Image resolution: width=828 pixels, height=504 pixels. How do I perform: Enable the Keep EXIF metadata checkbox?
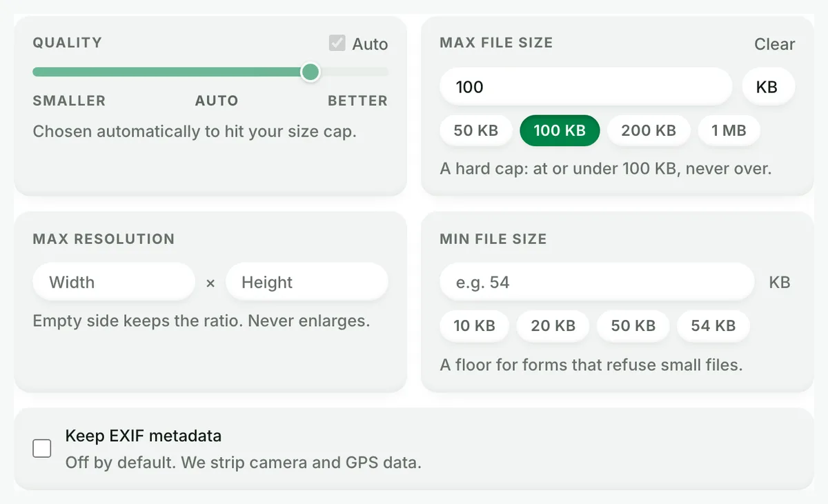coord(42,449)
